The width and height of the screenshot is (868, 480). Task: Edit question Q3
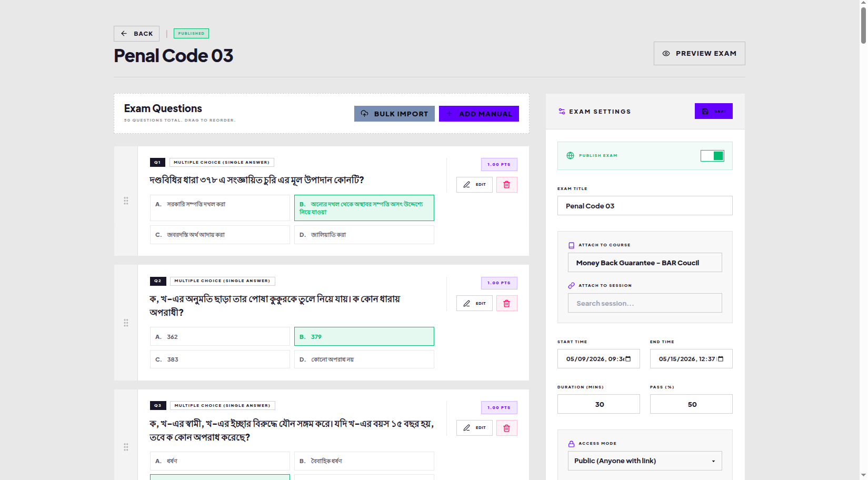click(474, 428)
